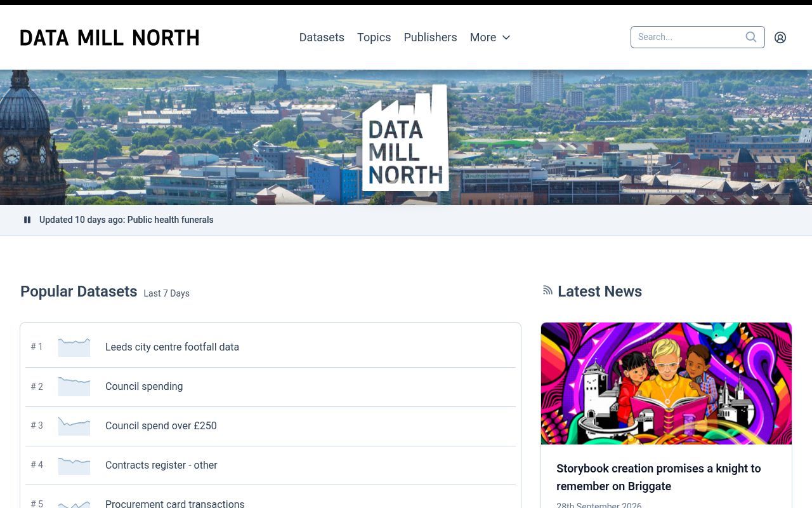Open the user account icon
The height and width of the screenshot is (508, 812).
pyautogui.click(x=780, y=37)
